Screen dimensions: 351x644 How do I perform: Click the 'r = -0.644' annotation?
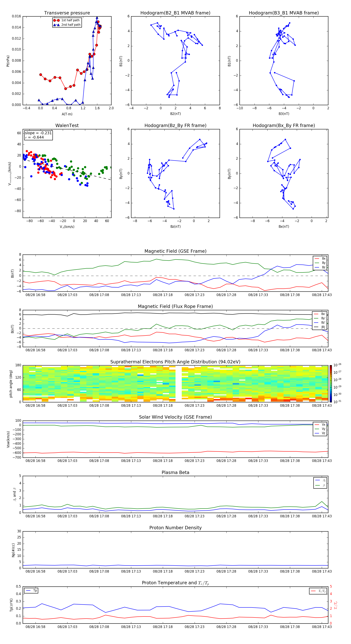35,137
